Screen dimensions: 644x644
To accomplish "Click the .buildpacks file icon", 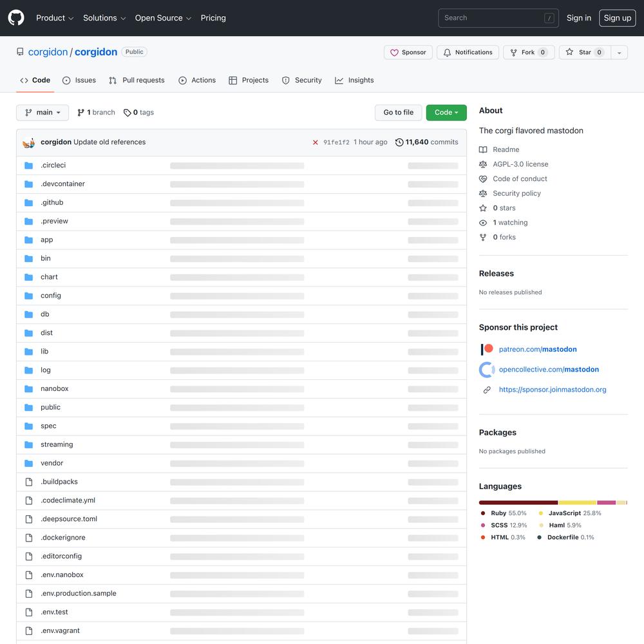I will pyautogui.click(x=29, y=482).
